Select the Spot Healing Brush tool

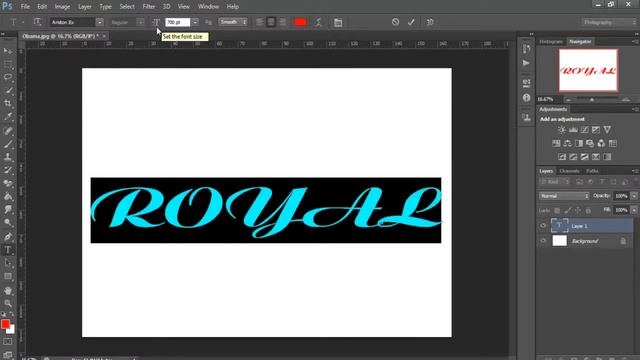click(8, 131)
